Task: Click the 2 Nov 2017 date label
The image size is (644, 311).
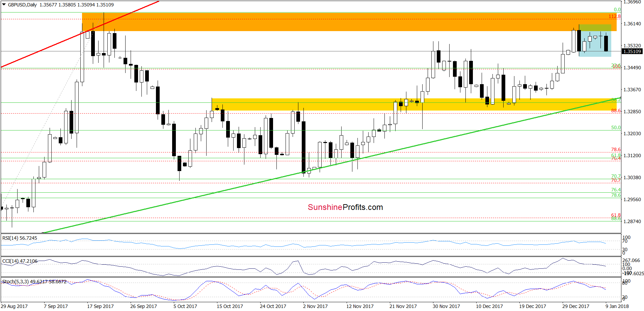Action: (x=315, y=306)
